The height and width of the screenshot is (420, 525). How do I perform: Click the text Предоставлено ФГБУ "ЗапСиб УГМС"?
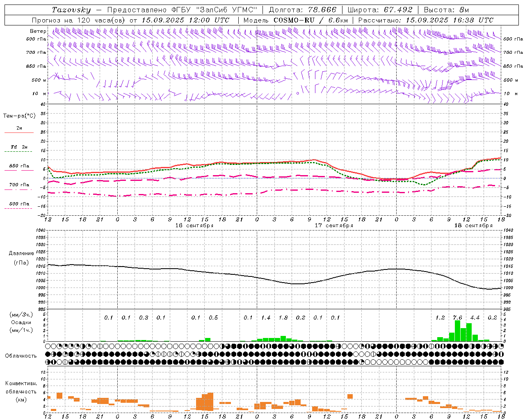[182, 10]
